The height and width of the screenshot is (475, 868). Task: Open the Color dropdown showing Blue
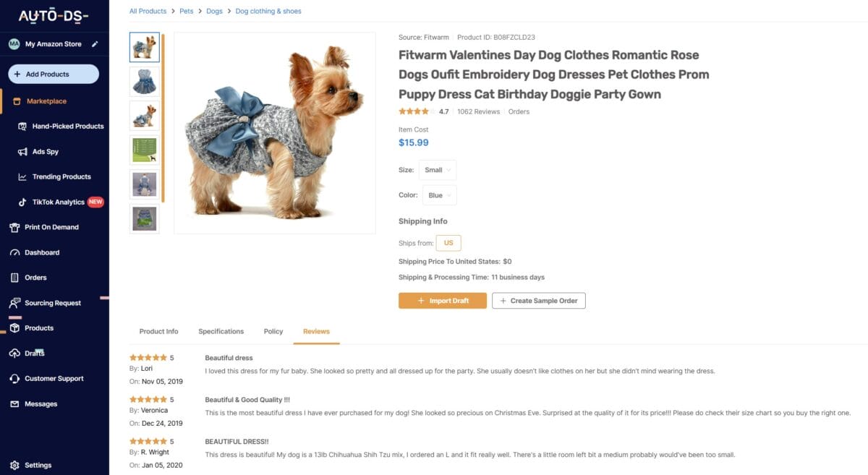tap(439, 195)
